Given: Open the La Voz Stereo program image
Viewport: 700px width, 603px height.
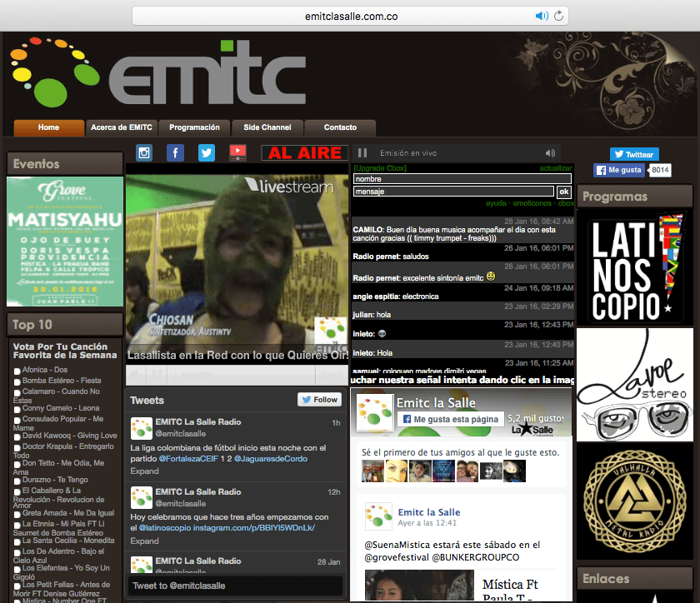Looking at the screenshot, I should (x=634, y=385).
